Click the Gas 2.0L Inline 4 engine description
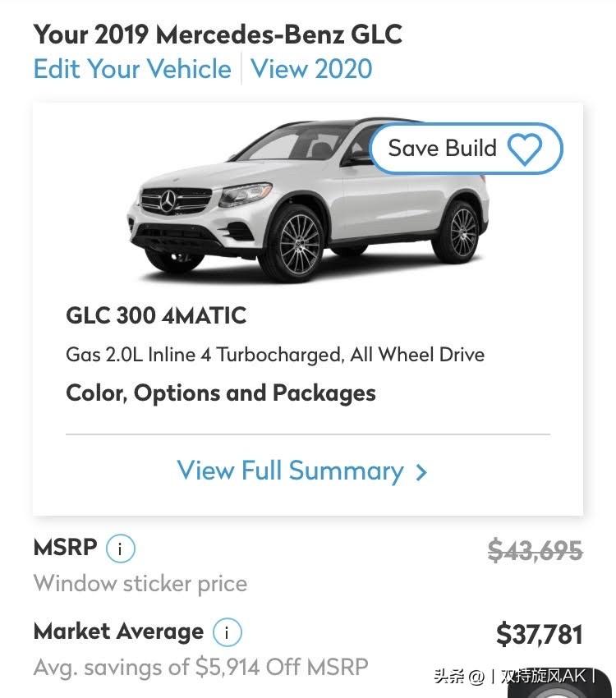 [x=275, y=355]
